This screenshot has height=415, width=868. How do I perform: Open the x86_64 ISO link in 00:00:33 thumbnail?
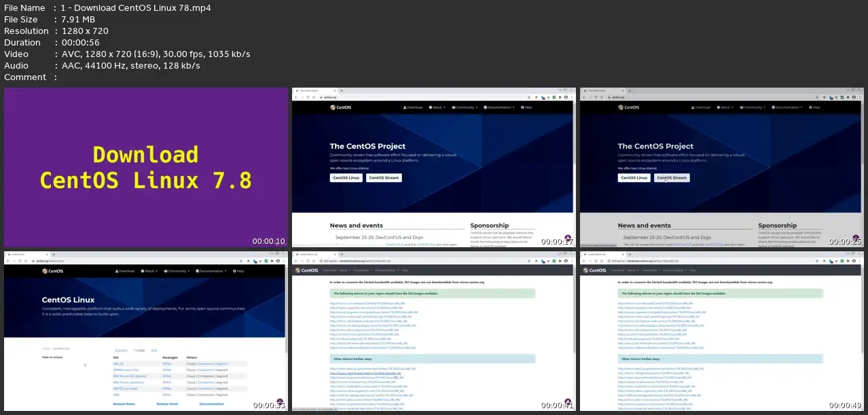click(x=118, y=363)
